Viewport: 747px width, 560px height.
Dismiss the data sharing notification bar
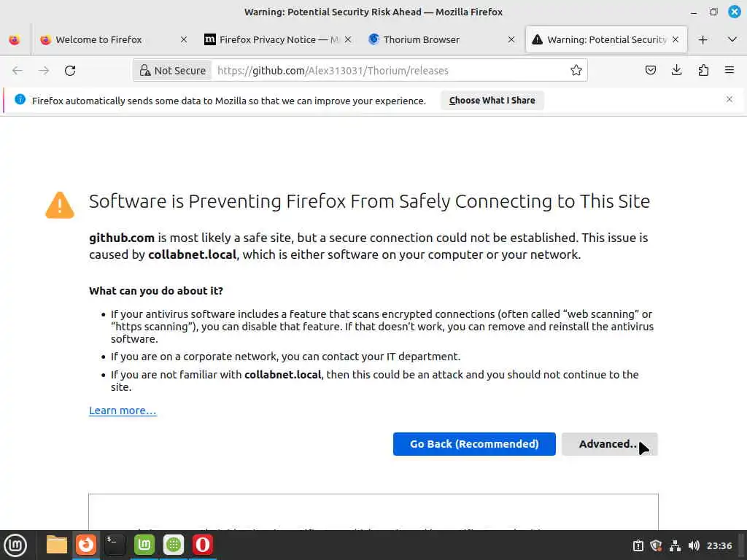pos(729,100)
